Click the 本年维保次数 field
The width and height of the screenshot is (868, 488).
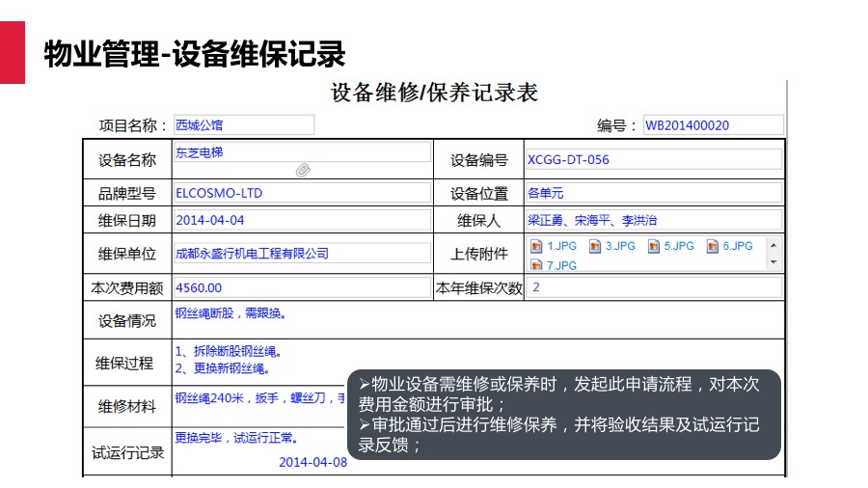click(653, 287)
